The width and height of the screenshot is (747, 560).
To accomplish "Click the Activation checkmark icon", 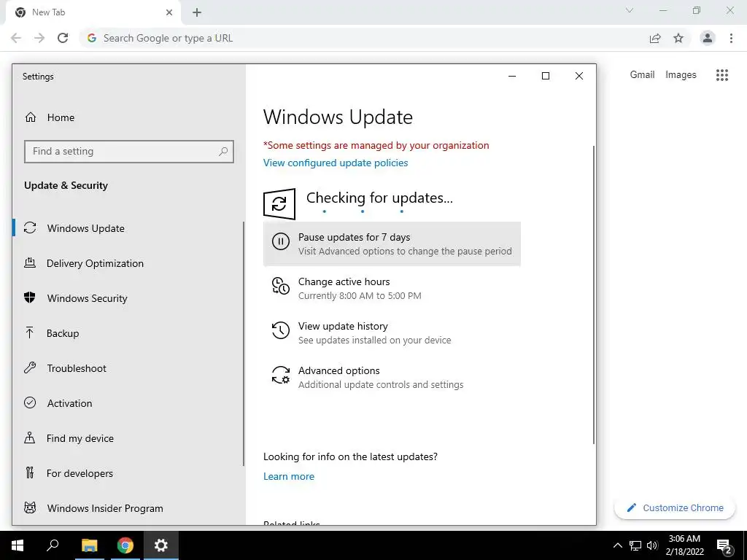I will pyautogui.click(x=30, y=402).
